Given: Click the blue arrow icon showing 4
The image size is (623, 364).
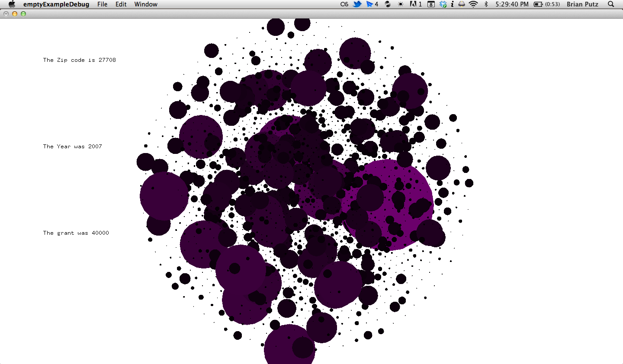Looking at the screenshot, I should (x=372, y=4).
